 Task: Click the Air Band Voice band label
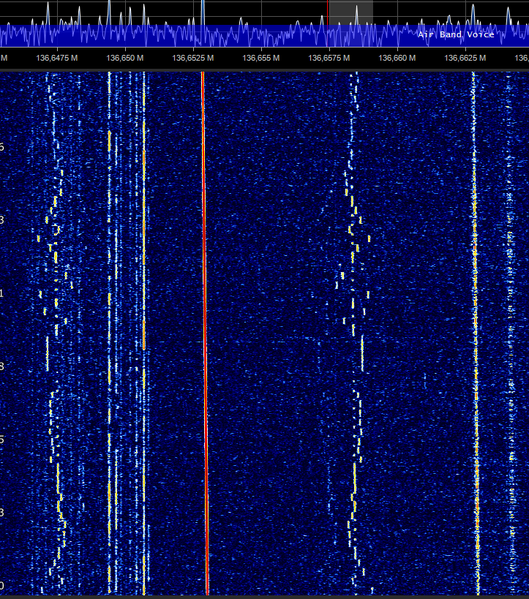click(x=456, y=34)
